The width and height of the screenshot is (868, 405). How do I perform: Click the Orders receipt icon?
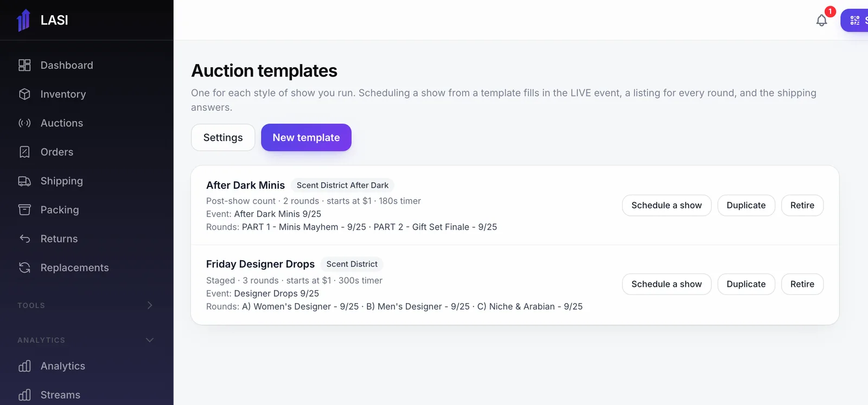click(x=24, y=152)
